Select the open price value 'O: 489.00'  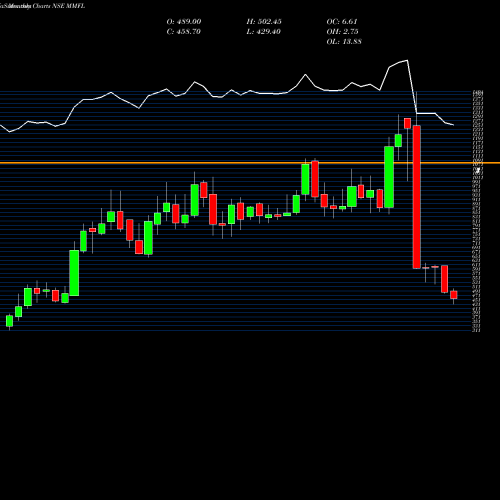[184, 22]
